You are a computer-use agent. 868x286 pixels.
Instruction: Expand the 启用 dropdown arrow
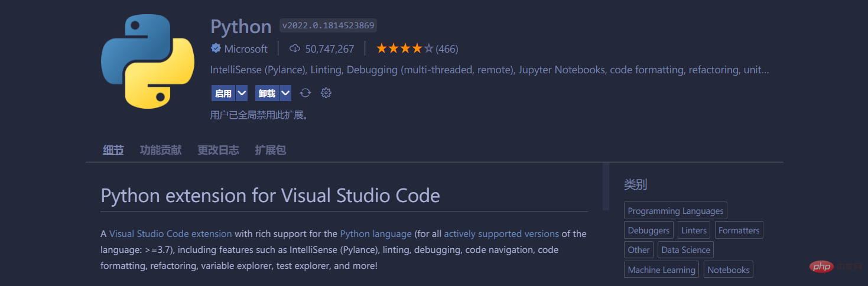(242, 93)
